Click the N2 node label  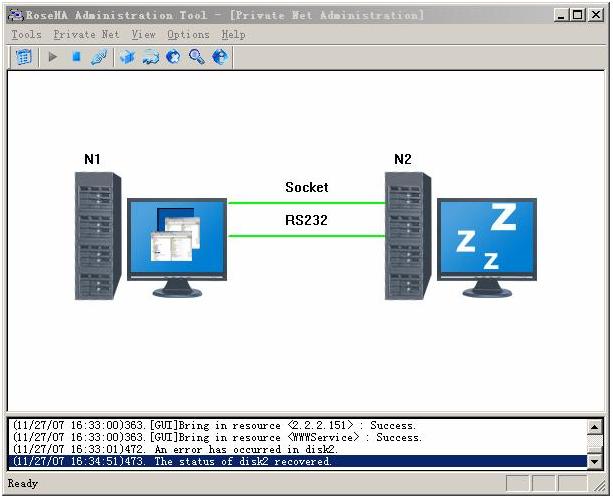click(403, 159)
